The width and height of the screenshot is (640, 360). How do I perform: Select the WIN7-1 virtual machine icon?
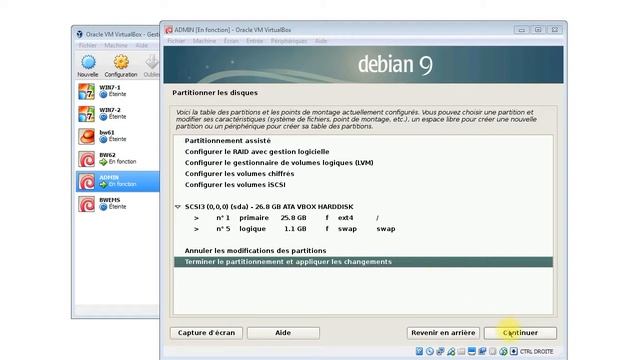click(87, 91)
